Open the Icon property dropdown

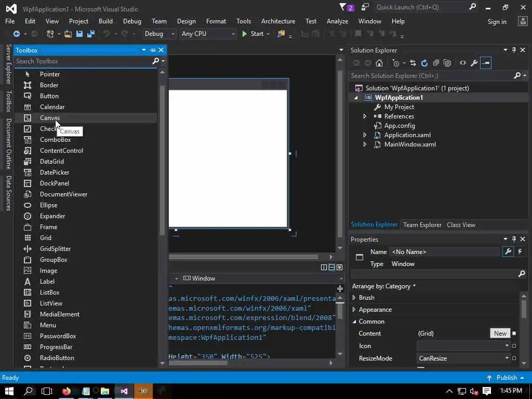pos(463,345)
